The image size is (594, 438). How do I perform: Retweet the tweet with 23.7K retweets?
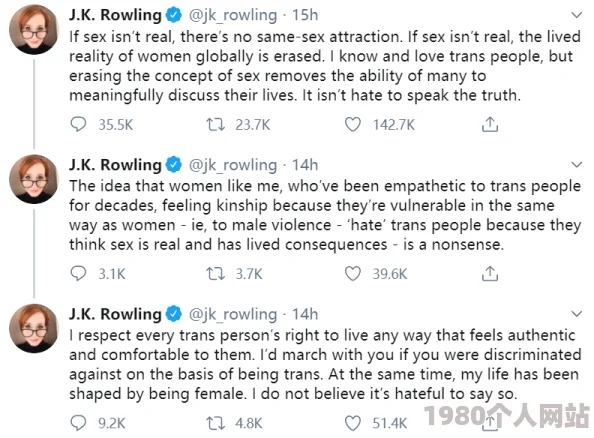(x=216, y=124)
